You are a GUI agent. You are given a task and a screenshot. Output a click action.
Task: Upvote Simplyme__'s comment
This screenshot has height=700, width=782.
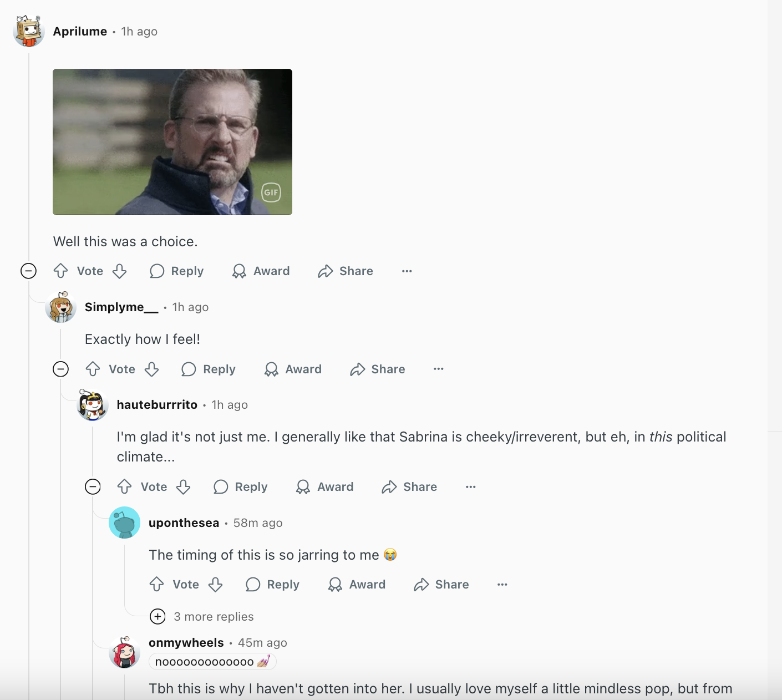tap(93, 369)
